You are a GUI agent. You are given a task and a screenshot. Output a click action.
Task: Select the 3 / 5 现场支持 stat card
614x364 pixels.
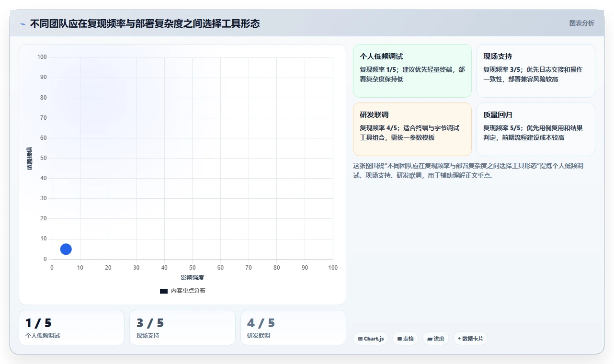(x=182, y=328)
